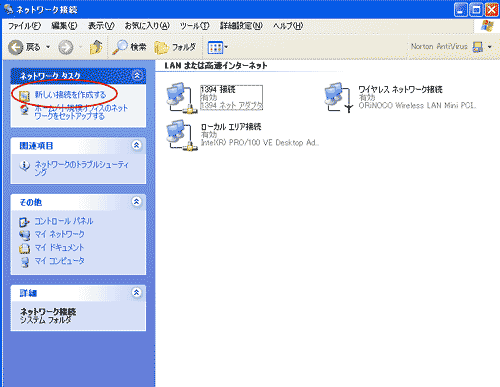The height and width of the screenshot is (387, 500).
Task: Click the ローカル エリア接続 label text
Action: click(231, 127)
